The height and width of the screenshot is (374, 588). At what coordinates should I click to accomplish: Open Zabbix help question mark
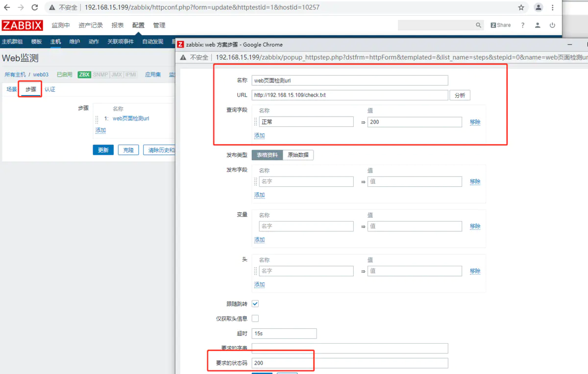coord(523,25)
